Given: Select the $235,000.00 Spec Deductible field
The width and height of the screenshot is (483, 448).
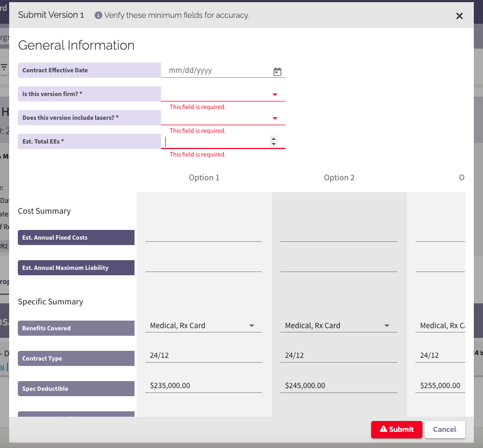Looking at the screenshot, I should click(204, 385).
